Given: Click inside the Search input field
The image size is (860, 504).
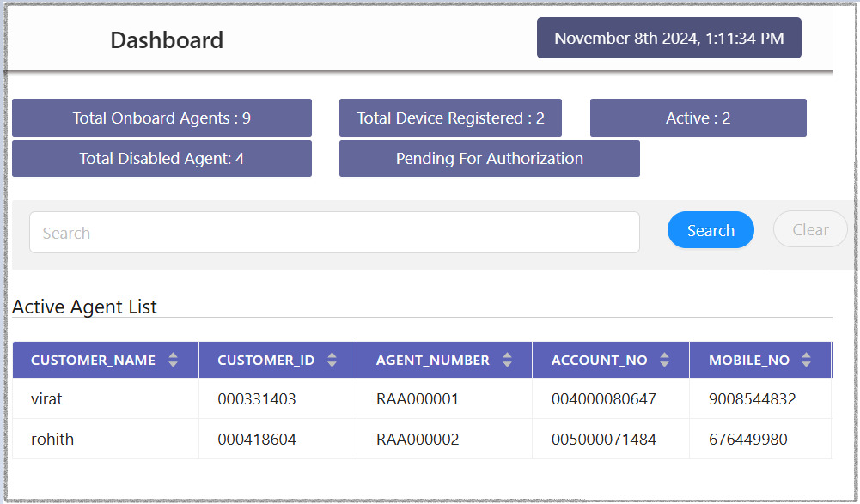Looking at the screenshot, I should coord(334,233).
